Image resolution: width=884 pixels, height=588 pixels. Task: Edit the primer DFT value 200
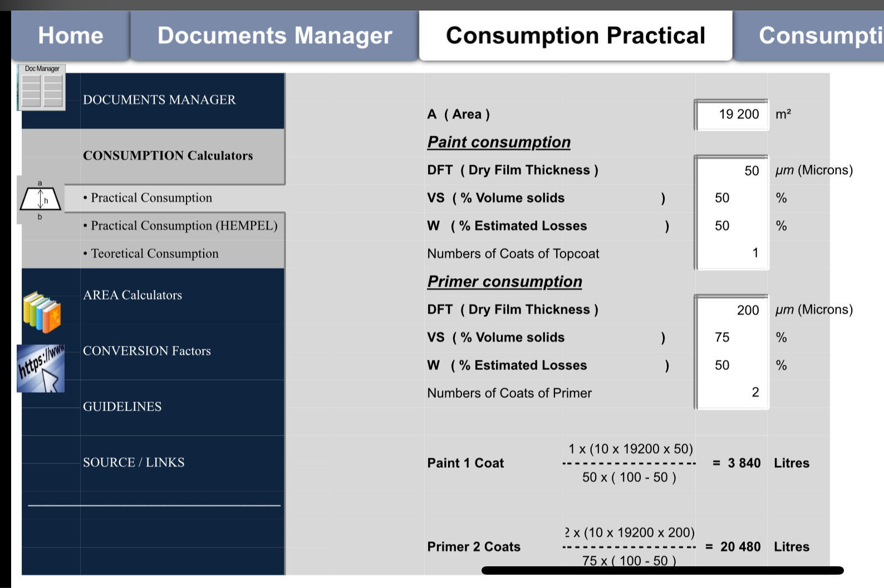pos(731,310)
